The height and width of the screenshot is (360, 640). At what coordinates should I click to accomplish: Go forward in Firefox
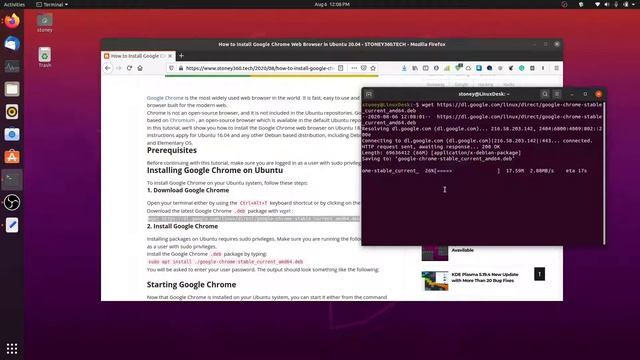pyautogui.click(x=119, y=68)
